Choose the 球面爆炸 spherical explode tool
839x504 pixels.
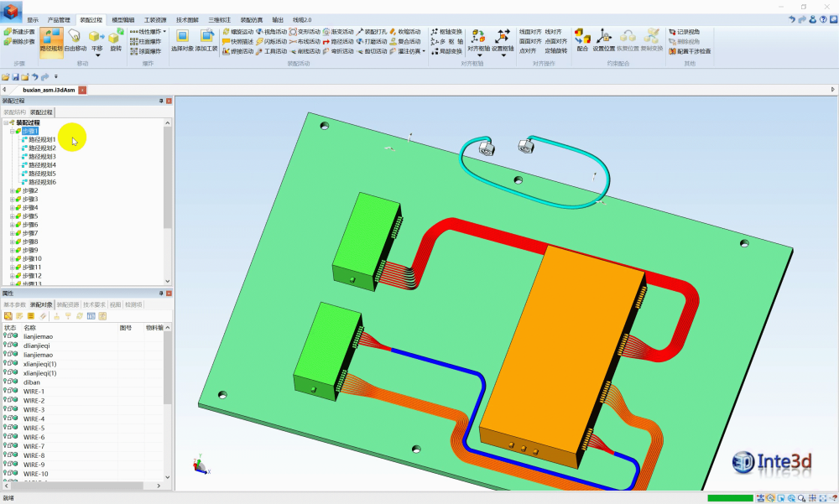coord(145,51)
